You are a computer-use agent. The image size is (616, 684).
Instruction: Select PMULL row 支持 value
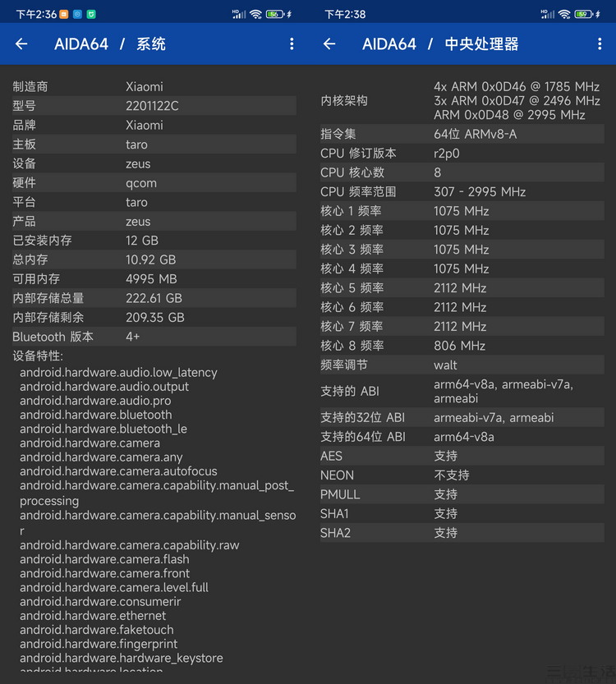tap(445, 494)
